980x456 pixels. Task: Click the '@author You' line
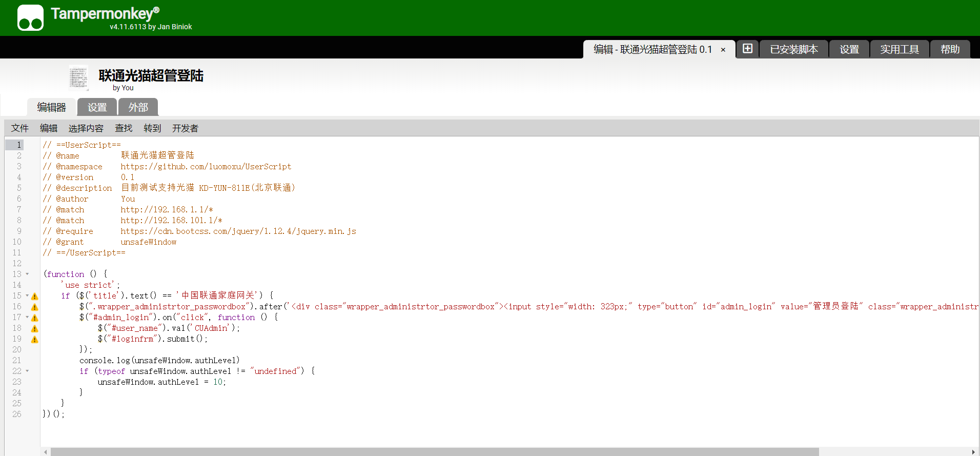(x=89, y=199)
